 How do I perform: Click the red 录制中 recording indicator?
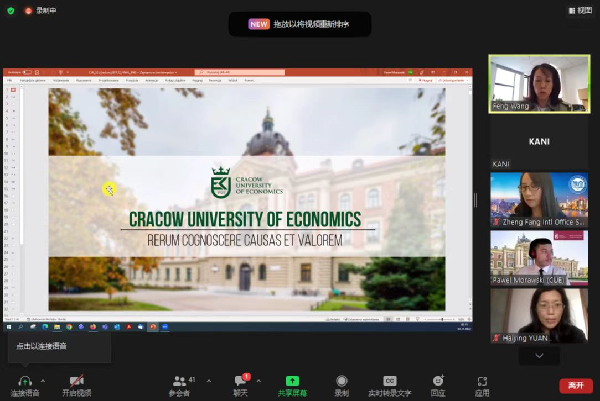[40, 11]
